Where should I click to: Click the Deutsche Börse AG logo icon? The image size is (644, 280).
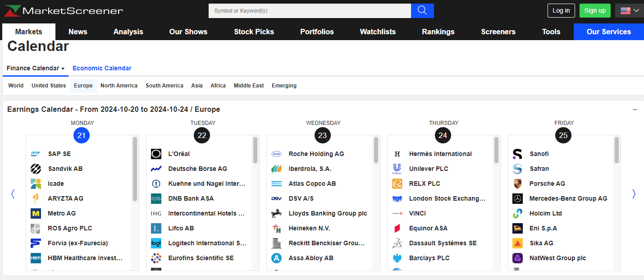(156, 169)
